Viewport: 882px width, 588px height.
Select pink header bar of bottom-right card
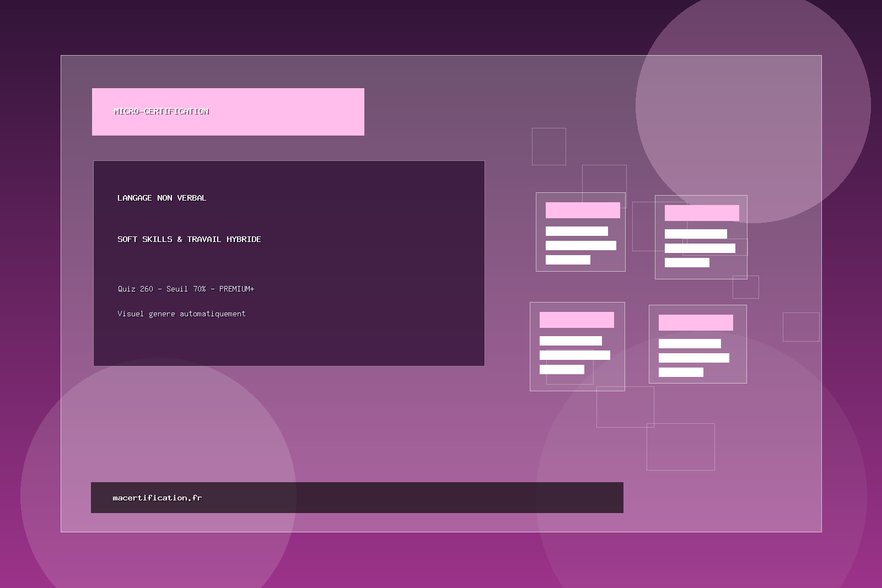click(x=696, y=322)
